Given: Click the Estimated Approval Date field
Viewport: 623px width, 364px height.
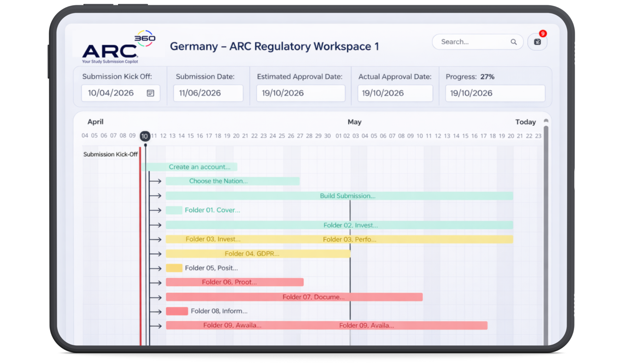Looking at the screenshot, I should coord(301,93).
